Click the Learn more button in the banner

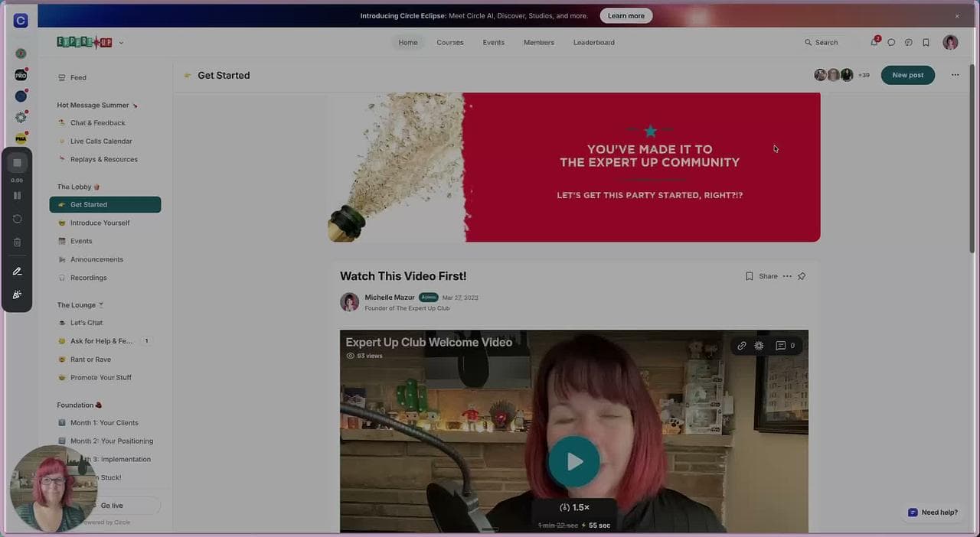[x=626, y=15]
